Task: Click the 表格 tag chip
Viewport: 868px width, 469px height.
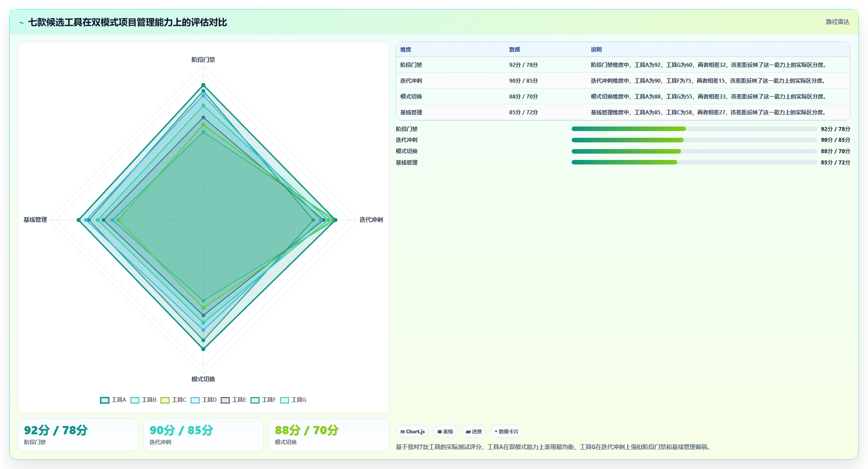Action: click(x=445, y=431)
